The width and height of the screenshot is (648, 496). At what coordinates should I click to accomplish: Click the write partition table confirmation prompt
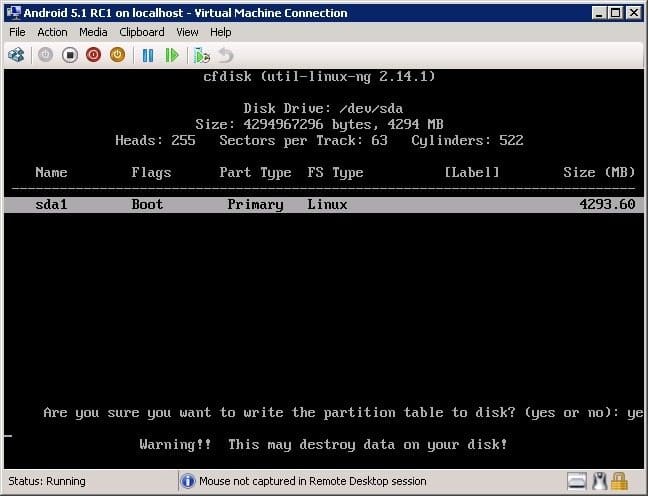[343, 413]
